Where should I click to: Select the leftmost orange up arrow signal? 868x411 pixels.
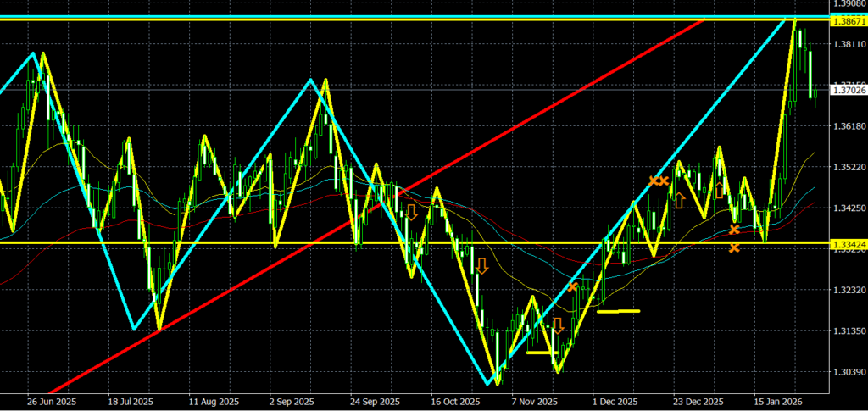[679, 201]
